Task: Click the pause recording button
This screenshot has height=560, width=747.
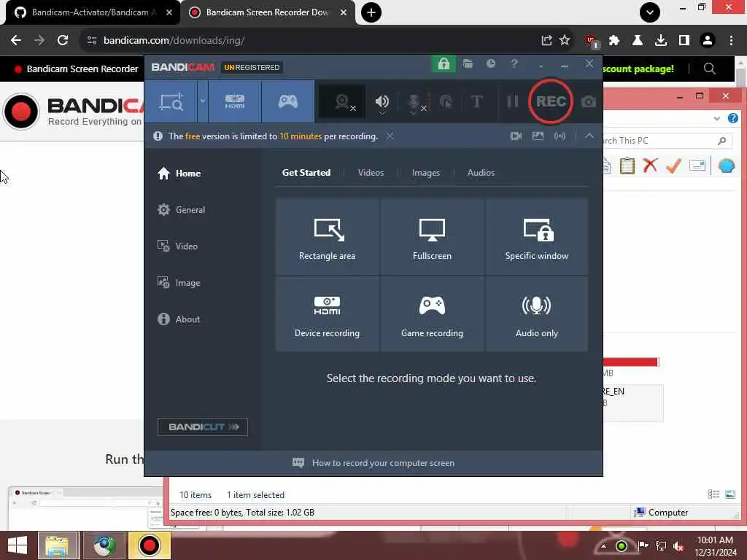Action: (x=513, y=101)
